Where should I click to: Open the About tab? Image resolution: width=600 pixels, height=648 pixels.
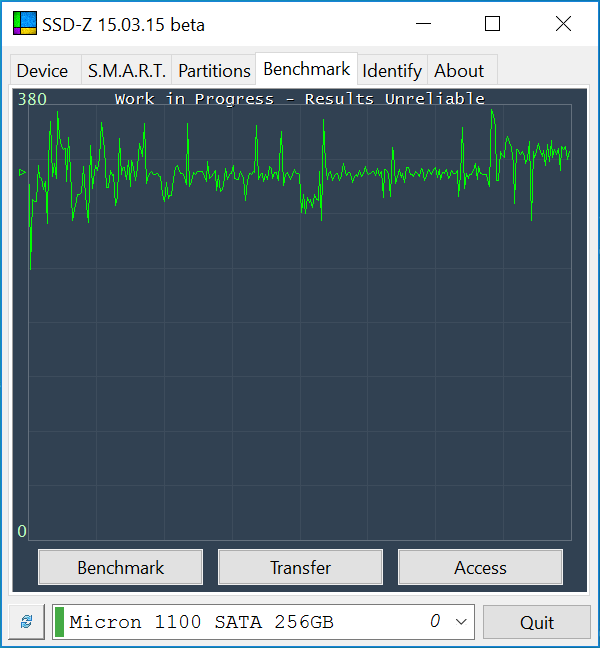coord(462,70)
